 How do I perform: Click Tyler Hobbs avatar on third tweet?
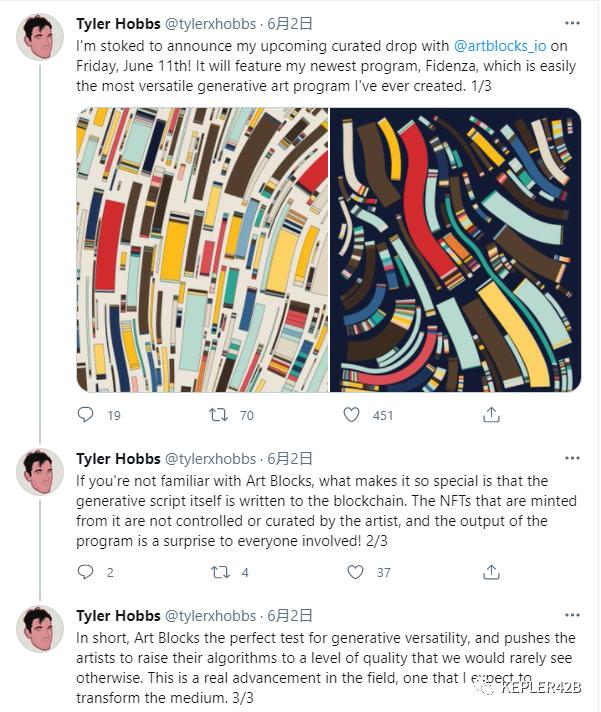pos(40,629)
